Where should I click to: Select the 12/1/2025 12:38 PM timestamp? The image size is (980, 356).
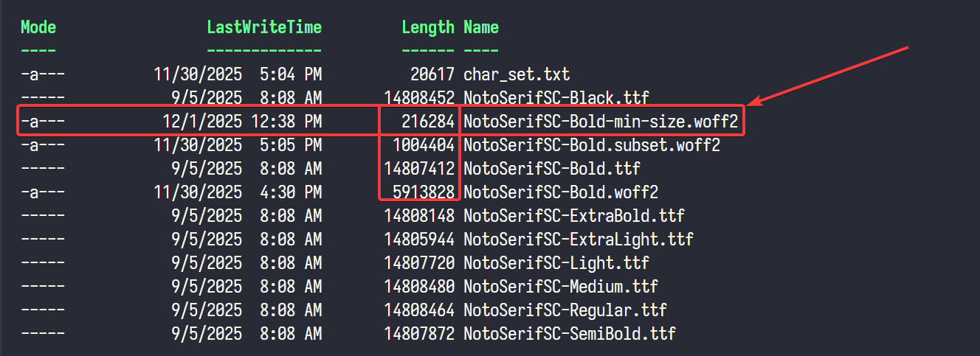(242, 122)
